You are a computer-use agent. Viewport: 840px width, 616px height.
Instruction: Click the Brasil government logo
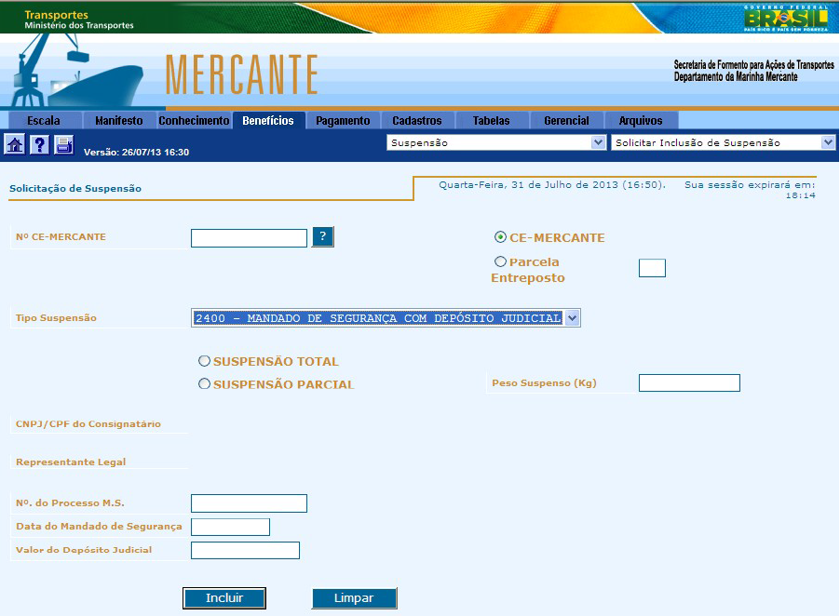pos(785,18)
